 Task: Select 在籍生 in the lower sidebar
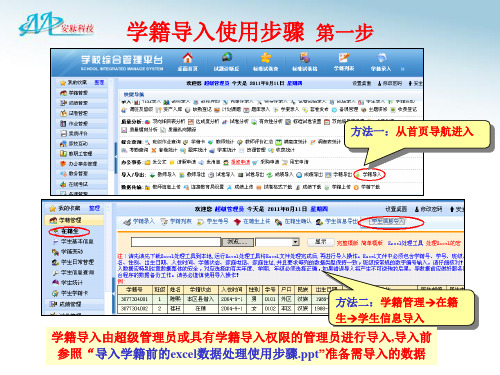[x=69, y=231]
